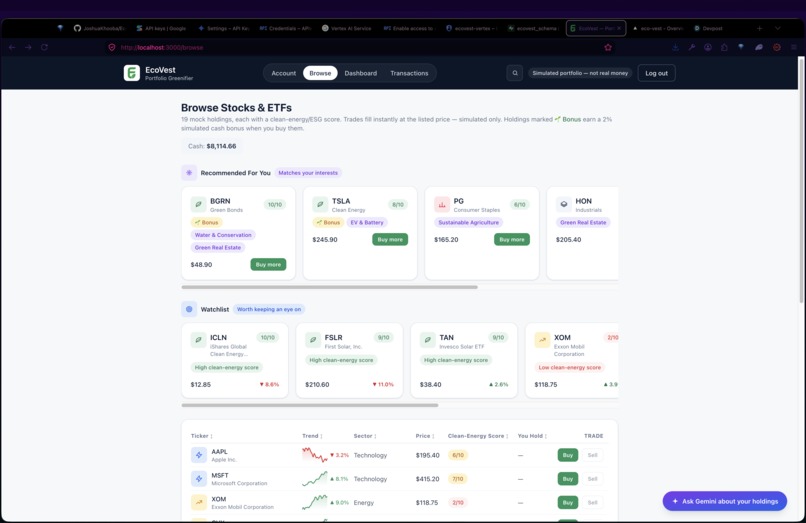The image size is (806, 523).
Task: Open the Account nav tab
Action: 284,73
